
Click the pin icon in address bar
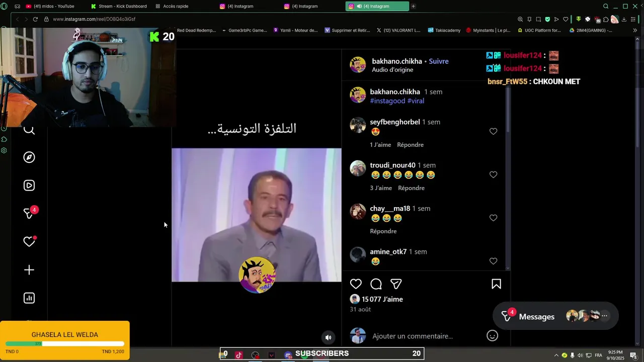pos(529,19)
